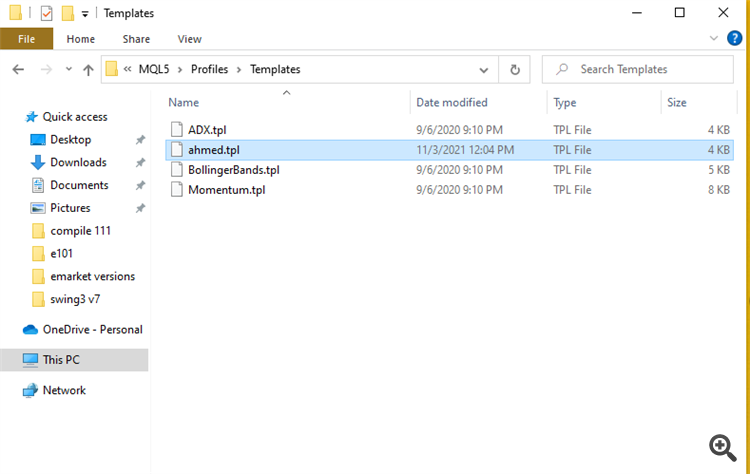Select This PC in the navigation pane
The height and width of the screenshot is (474, 750).
pos(61,360)
